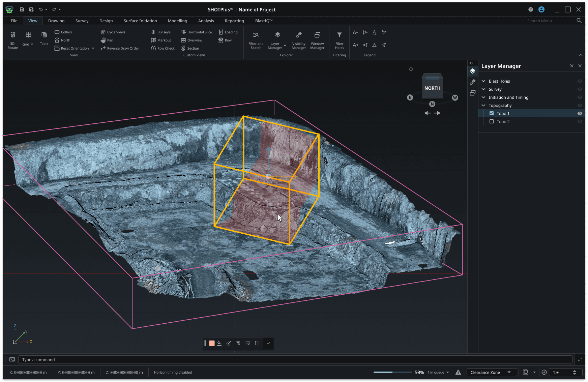588x382 pixels.
Task: Expand the Blast Holes layer group
Action: point(483,81)
